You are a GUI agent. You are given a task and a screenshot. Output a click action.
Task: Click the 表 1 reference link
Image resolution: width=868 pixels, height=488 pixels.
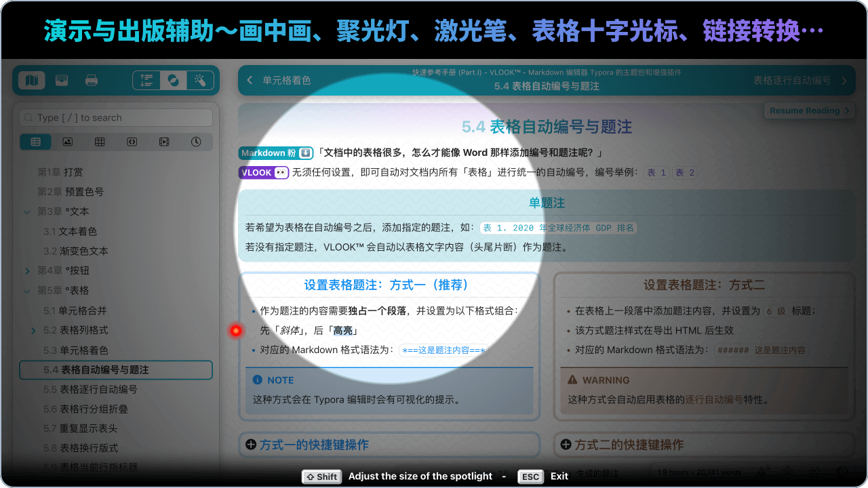[656, 173]
